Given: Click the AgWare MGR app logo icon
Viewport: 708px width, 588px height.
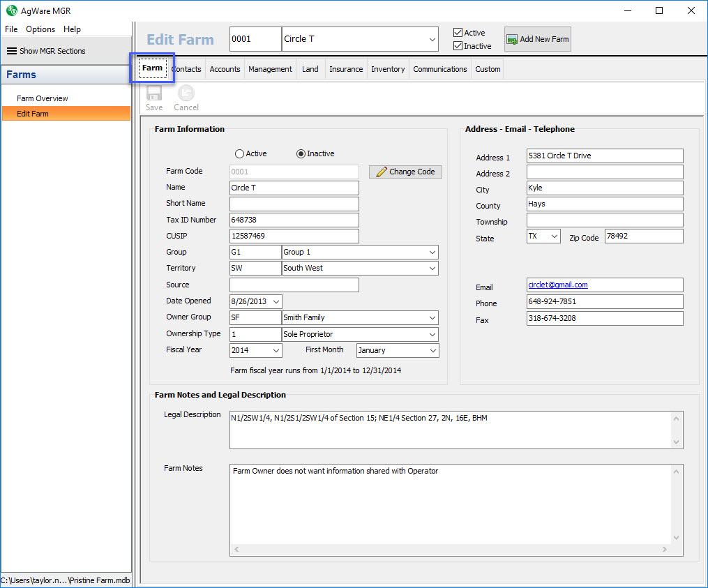Looking at the screenshot, I should tap(11, 10).
